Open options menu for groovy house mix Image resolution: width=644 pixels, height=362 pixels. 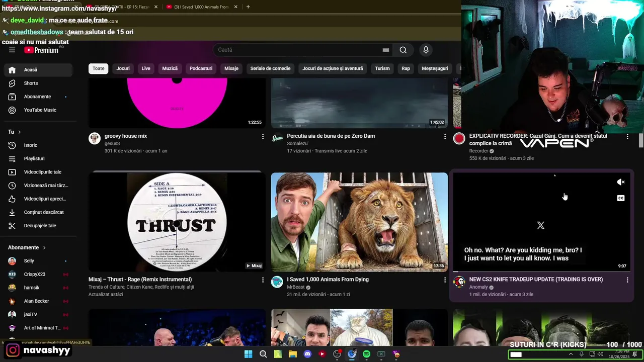point(263,136)
